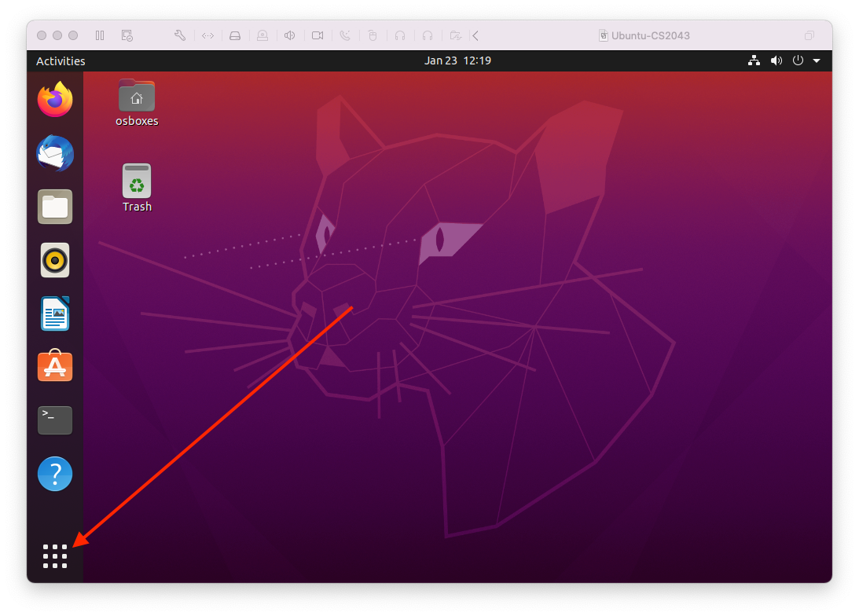Open LibreOffice Writer from the dock
This screenshot has height=616, width=859.
55,313
